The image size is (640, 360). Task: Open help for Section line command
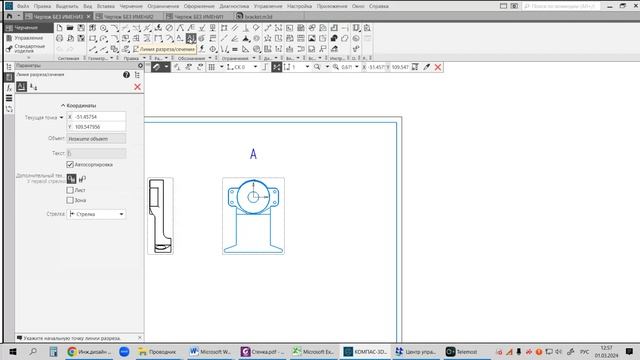pyautogui.click(x=126, y=75)
